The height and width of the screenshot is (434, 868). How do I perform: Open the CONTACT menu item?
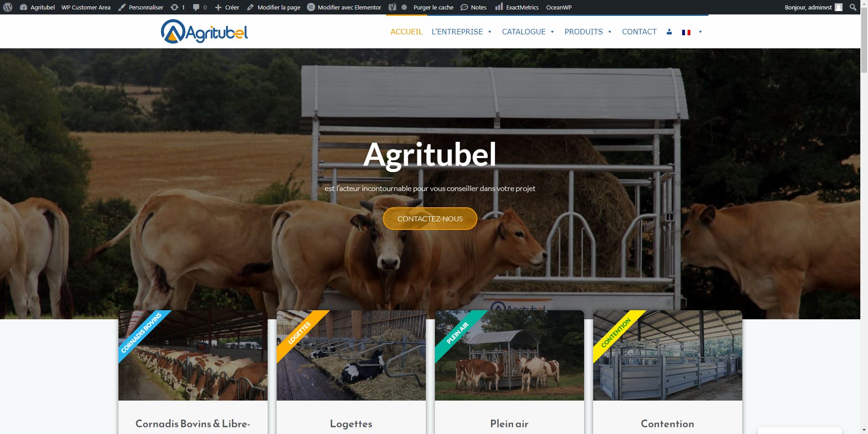point(639,32)
